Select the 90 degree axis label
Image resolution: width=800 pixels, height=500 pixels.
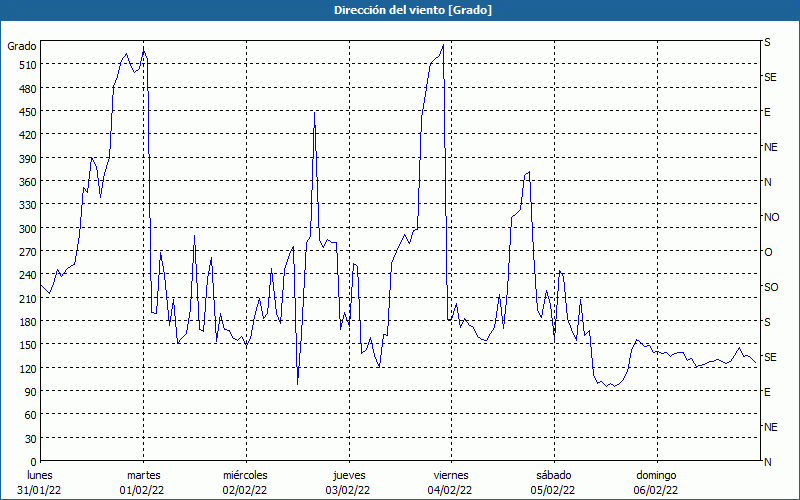click(x=31, y=392)
